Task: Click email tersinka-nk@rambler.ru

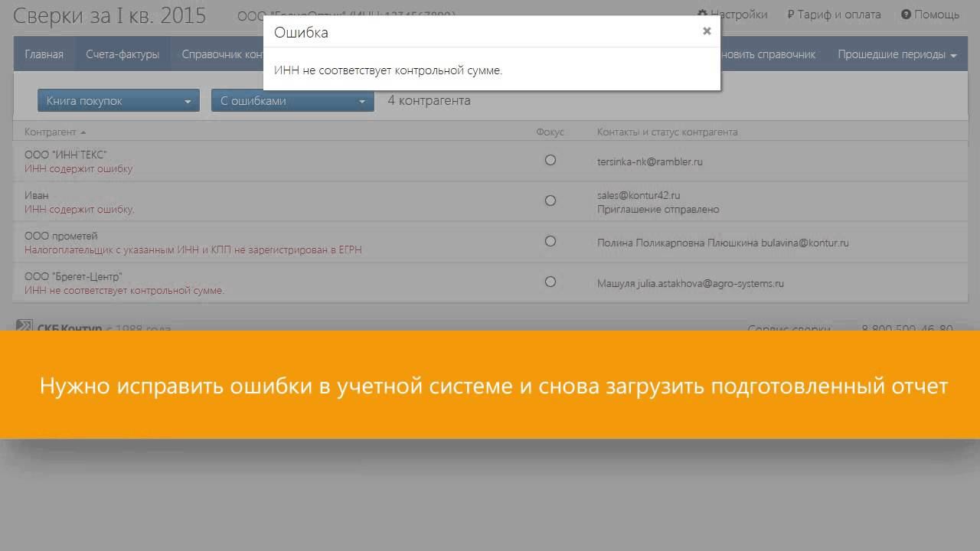Action: tap(650, 161)
